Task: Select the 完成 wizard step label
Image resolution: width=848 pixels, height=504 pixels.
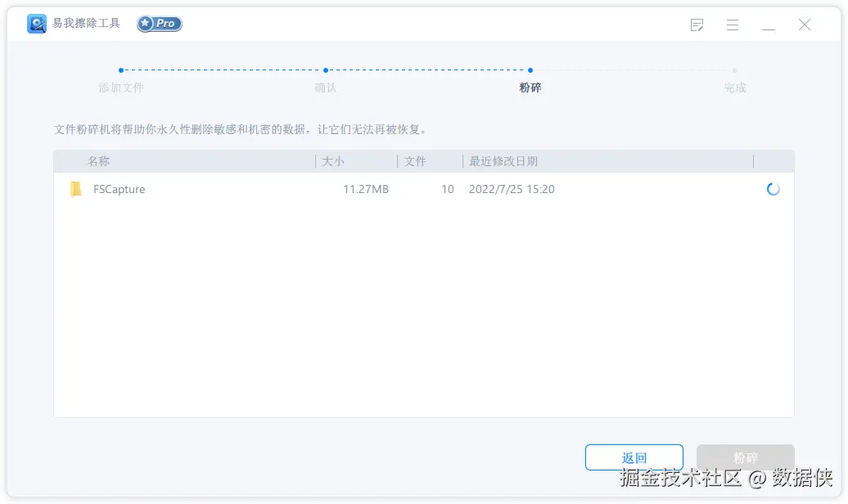Action: [x=734, y=88]
